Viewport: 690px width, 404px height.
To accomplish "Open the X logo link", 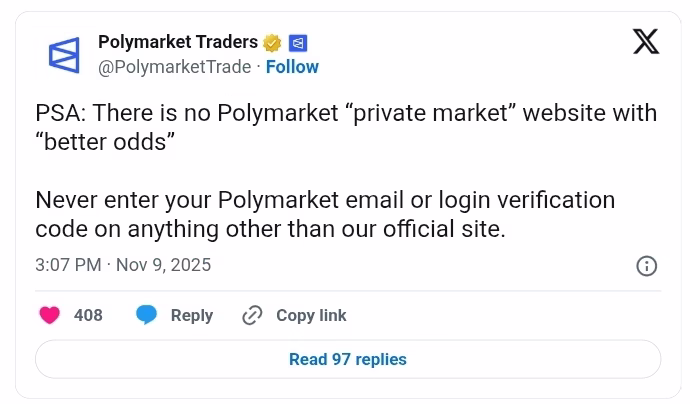I will click(x=646, y=42).
